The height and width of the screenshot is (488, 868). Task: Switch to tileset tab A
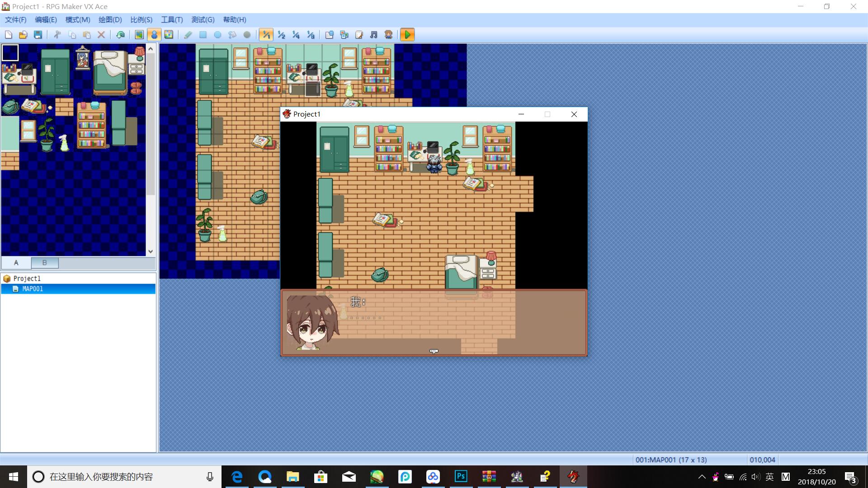(16, 263)
